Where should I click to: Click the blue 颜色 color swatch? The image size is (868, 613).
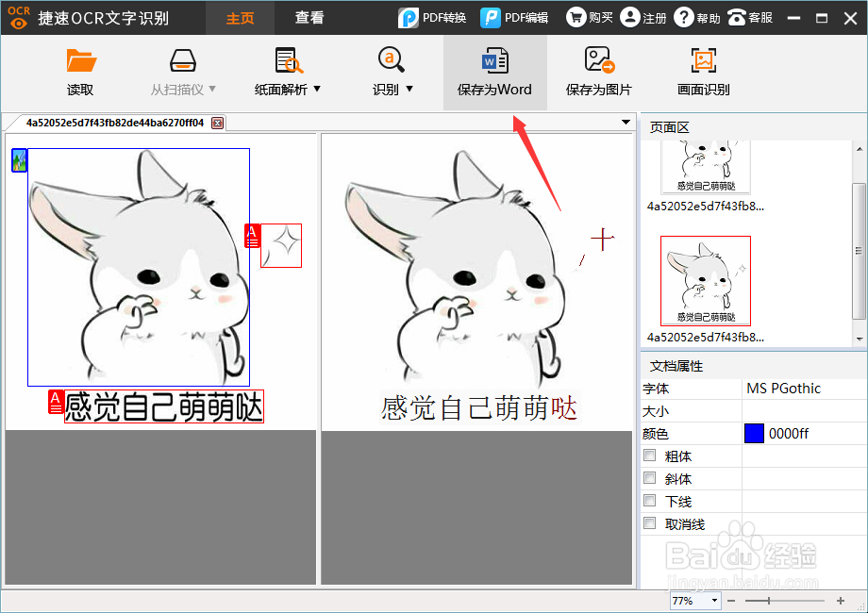pos(754,433)
